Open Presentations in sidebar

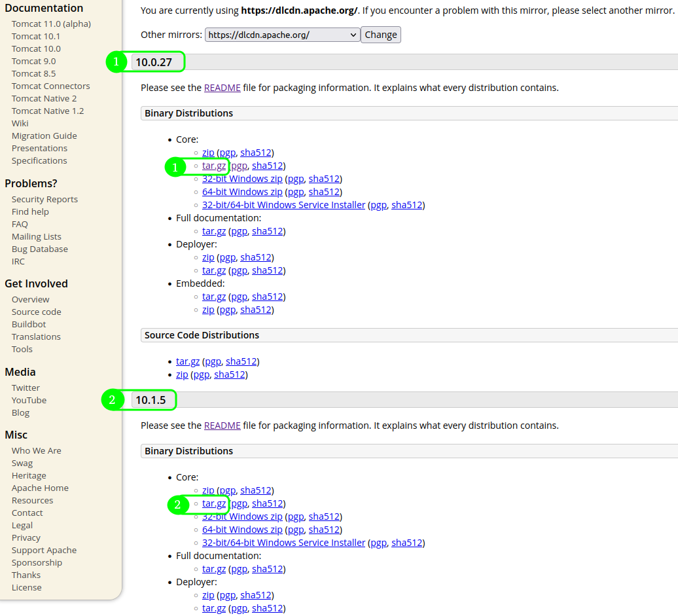39,149
